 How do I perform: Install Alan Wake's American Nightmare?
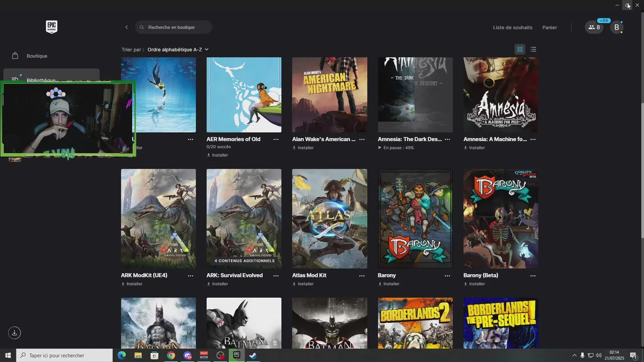[303, 148]
